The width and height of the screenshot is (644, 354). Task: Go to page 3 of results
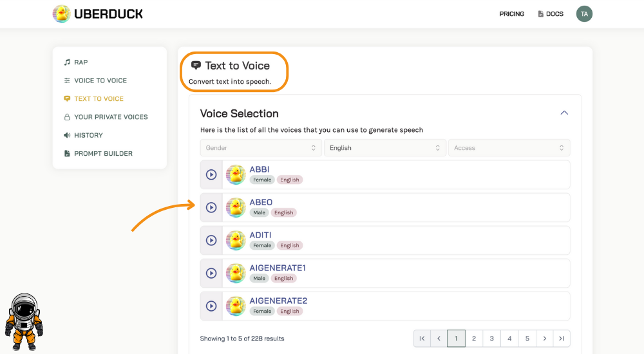click(491, 339)
